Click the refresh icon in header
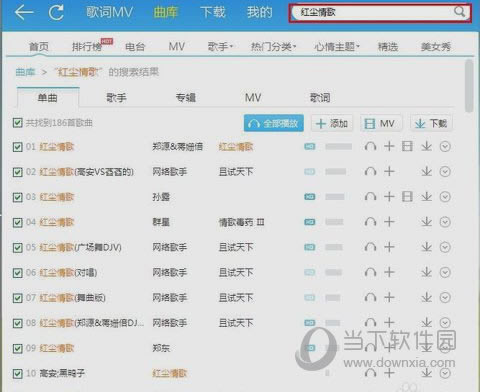Image resolution: width=480 pixels, height=392 pixels. tap(56, 13)
